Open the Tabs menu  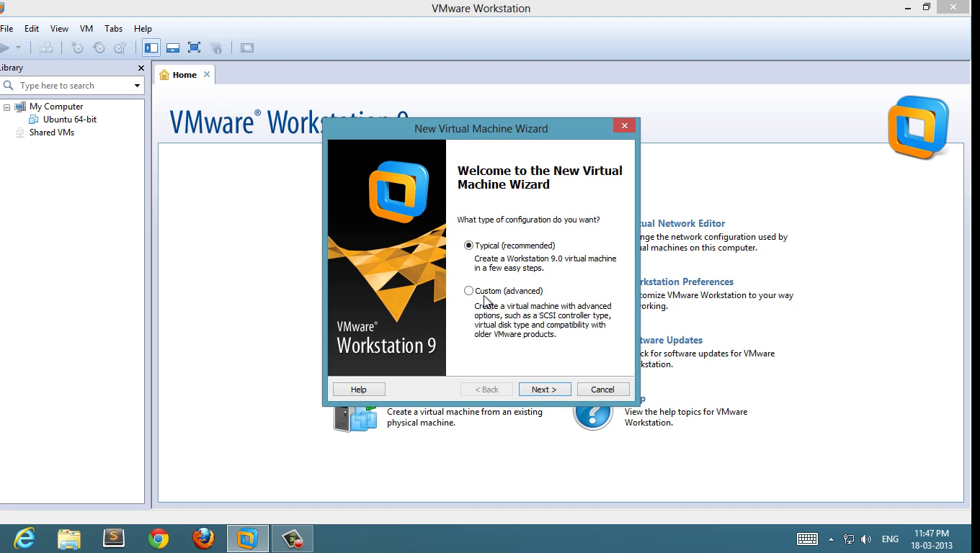(113, 29)
